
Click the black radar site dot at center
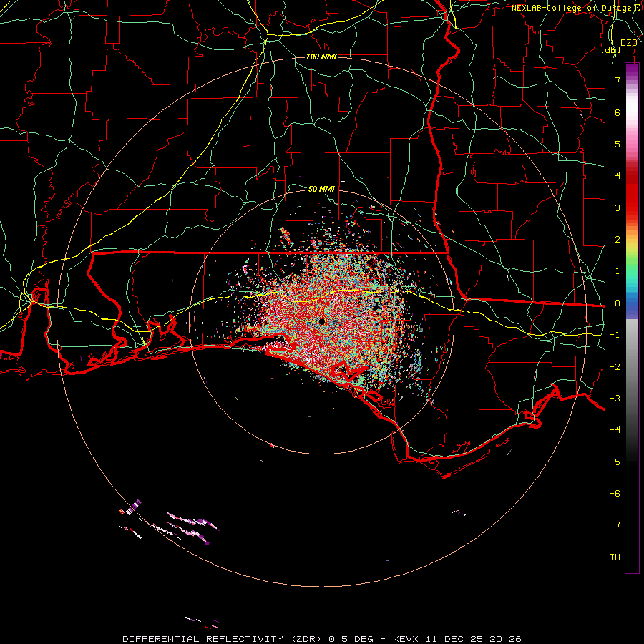point(321,321)
